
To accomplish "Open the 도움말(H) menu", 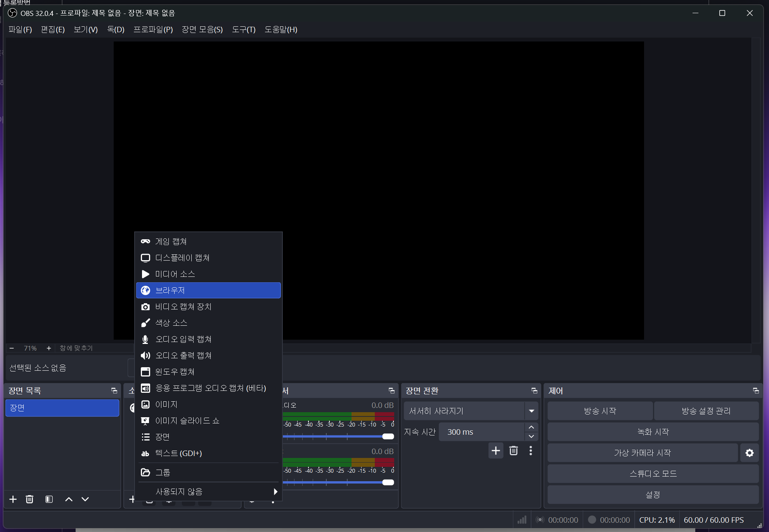I will tap(281, 29).
